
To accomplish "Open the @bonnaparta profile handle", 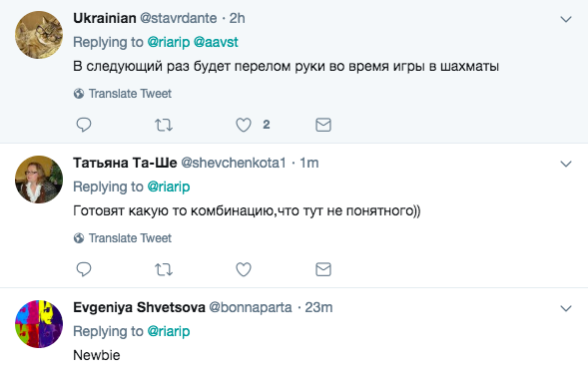I will pos(251,307).
